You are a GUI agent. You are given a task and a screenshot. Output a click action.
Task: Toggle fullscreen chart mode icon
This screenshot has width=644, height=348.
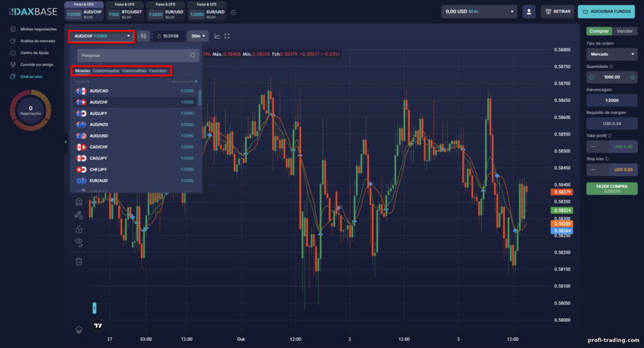(227, 36)
